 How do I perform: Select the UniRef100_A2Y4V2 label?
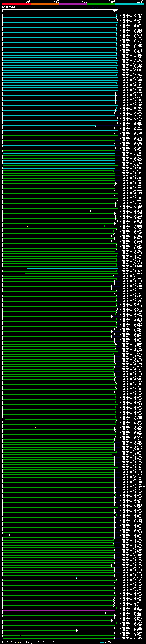tap(131, 48)
